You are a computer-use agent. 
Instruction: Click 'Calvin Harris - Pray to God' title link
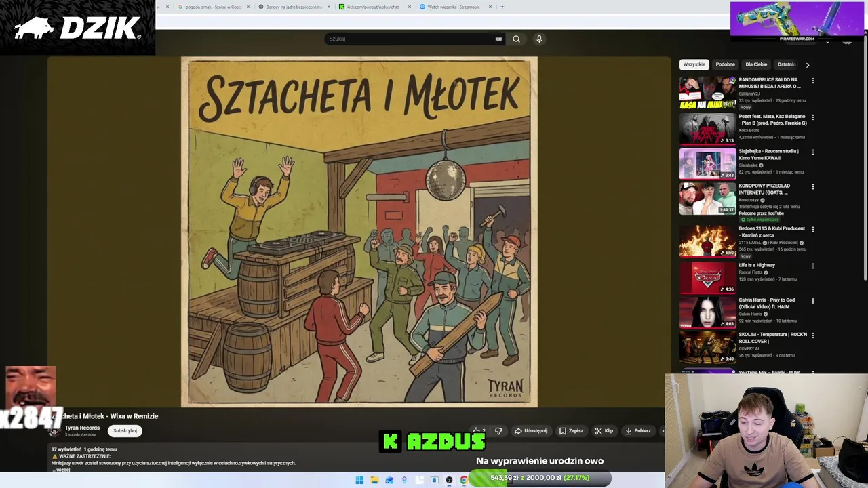click(767, 303)
